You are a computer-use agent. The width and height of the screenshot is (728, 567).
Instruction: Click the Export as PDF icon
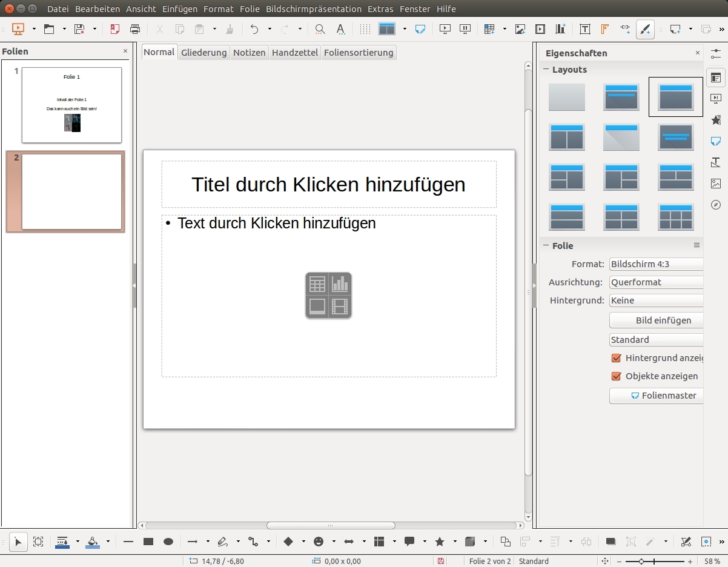tap(114, 29)
